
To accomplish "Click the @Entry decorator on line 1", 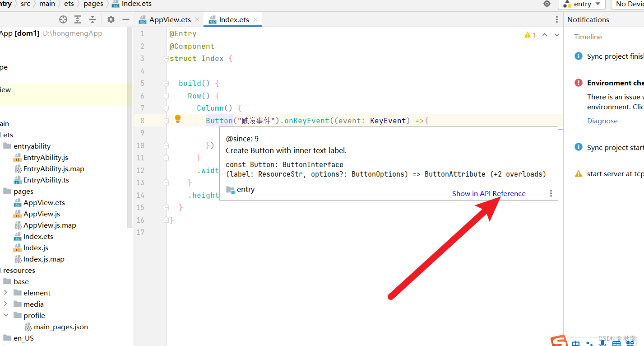I will [x=183, y=33].
